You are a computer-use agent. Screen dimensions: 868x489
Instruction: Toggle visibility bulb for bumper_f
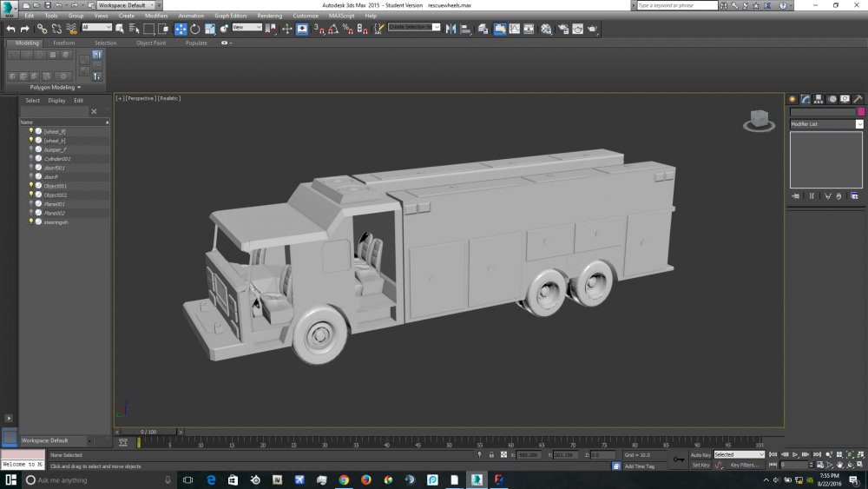tap(31, 149)
